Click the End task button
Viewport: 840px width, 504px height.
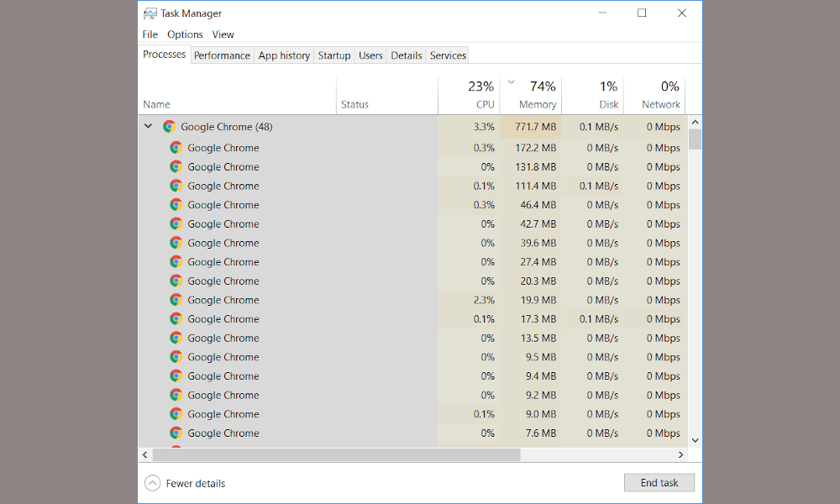tap(659, 482)
